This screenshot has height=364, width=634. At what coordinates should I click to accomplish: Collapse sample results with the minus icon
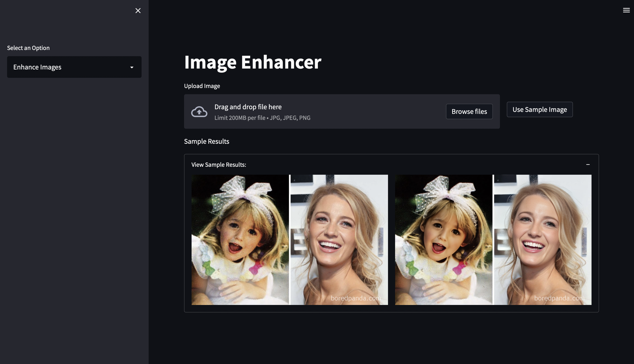tap(588, 165)
